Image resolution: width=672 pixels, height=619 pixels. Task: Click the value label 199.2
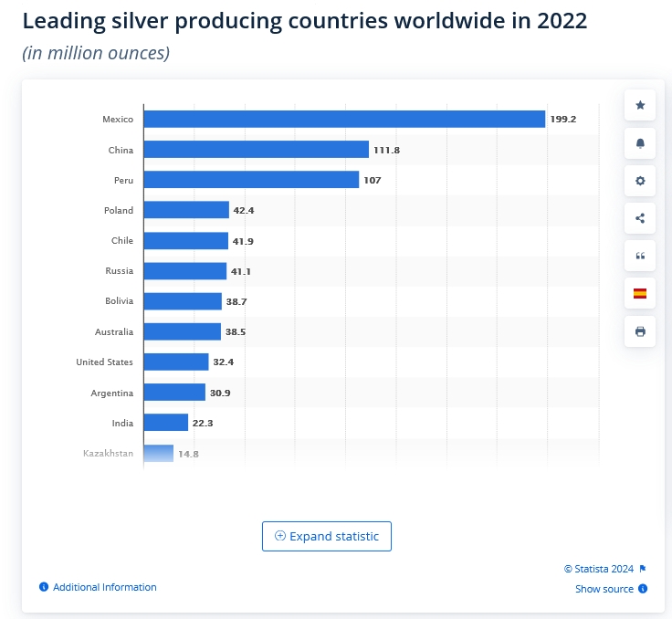(563, 120)
